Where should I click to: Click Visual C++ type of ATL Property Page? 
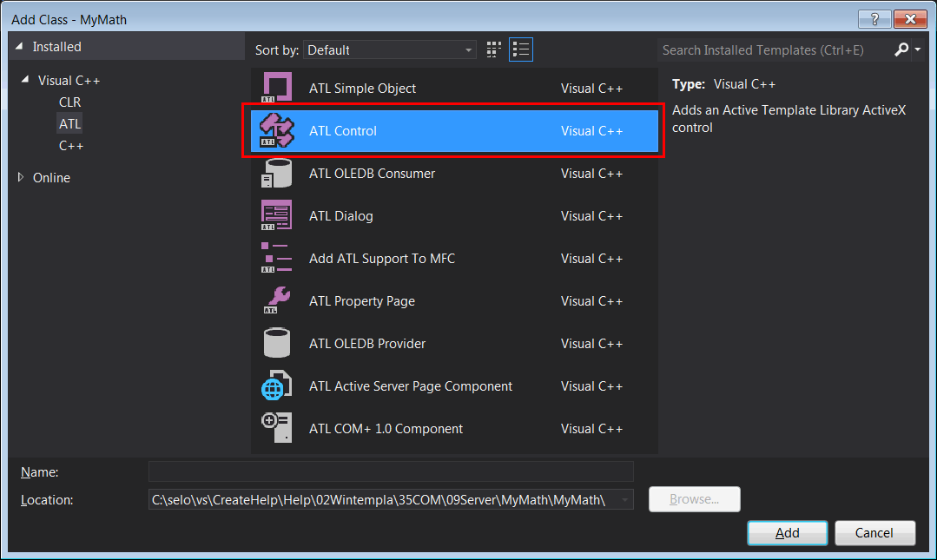point(591,301)
